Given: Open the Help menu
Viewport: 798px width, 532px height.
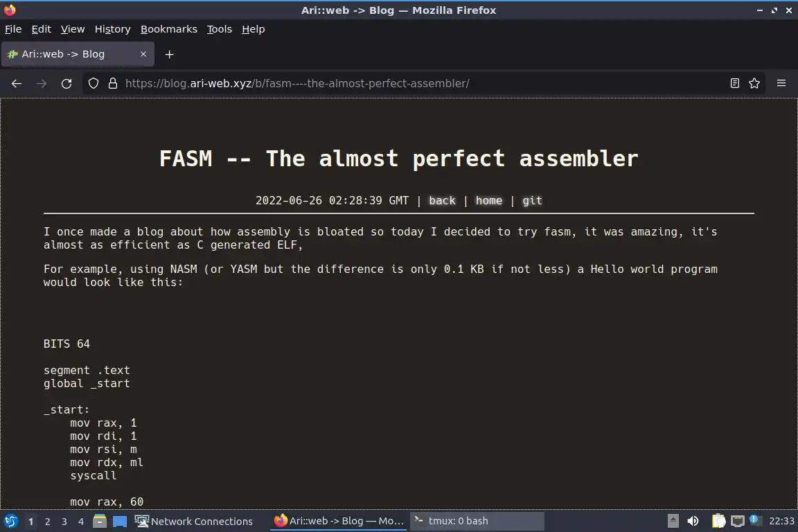Looking at the screenshot, I should click(253, 29).
